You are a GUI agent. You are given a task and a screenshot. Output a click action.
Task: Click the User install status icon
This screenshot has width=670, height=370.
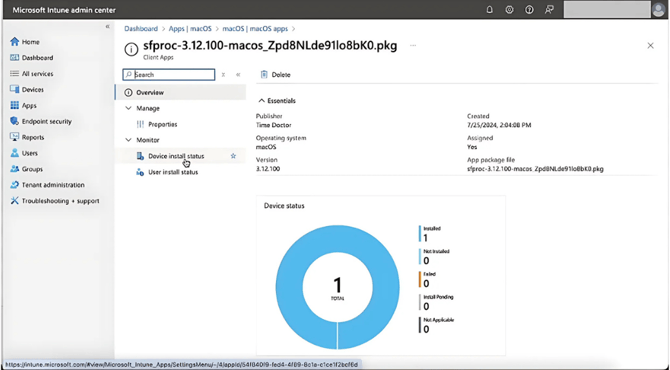[140, 172]
